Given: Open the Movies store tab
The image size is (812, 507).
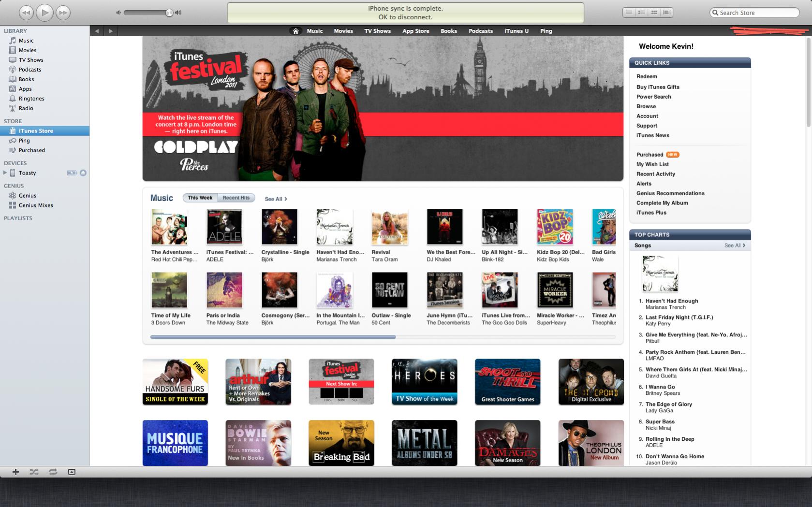Looking at the screenshot, I should point(343,31).
